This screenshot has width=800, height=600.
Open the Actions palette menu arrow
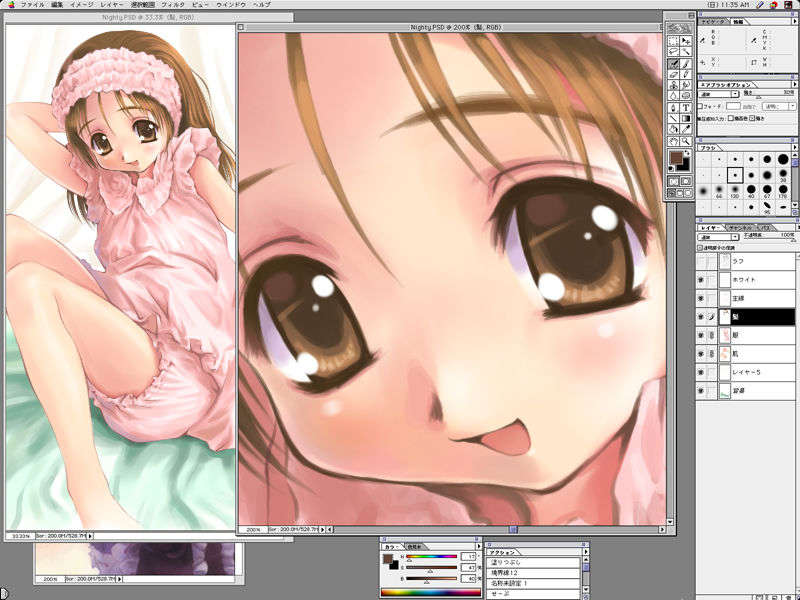(585, 552)
